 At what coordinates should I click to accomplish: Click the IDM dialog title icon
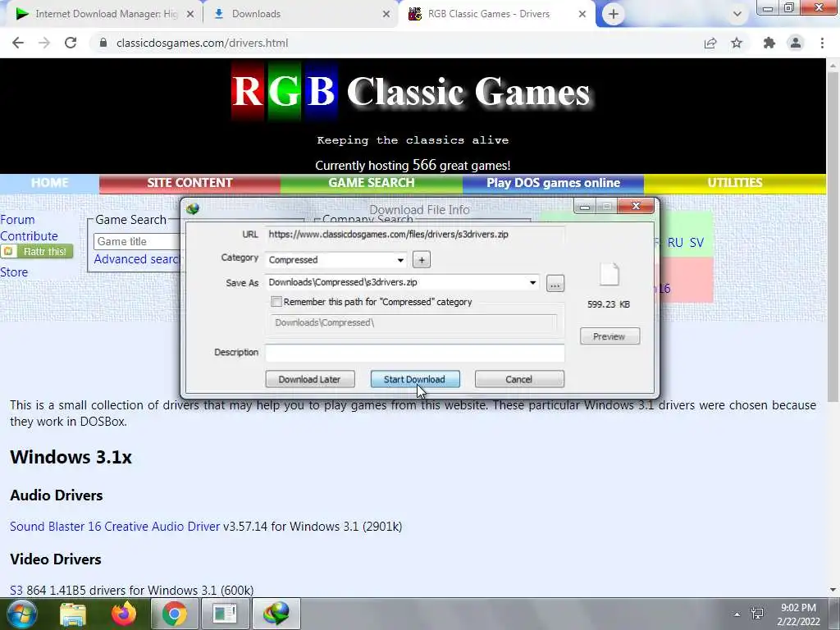point(193,208)
